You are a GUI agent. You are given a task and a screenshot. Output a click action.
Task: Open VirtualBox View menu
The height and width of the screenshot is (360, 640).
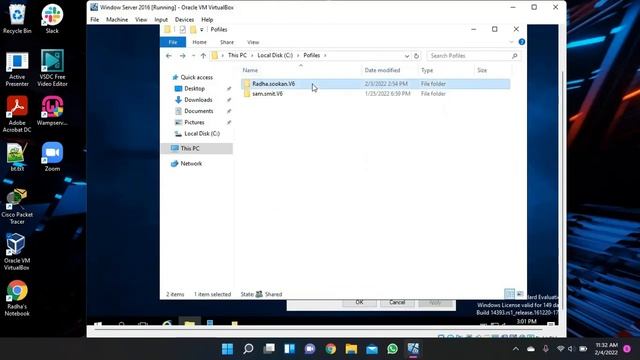(141, 20)
